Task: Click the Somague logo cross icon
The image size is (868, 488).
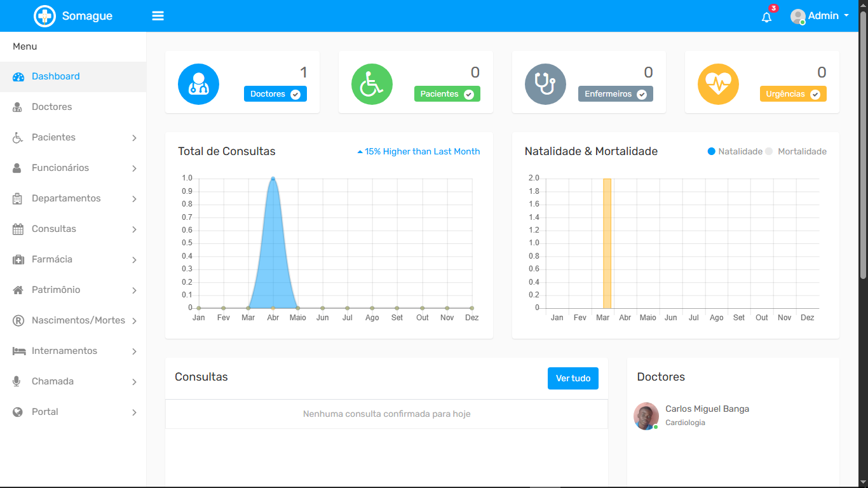Action: click(x=45, y=16)
